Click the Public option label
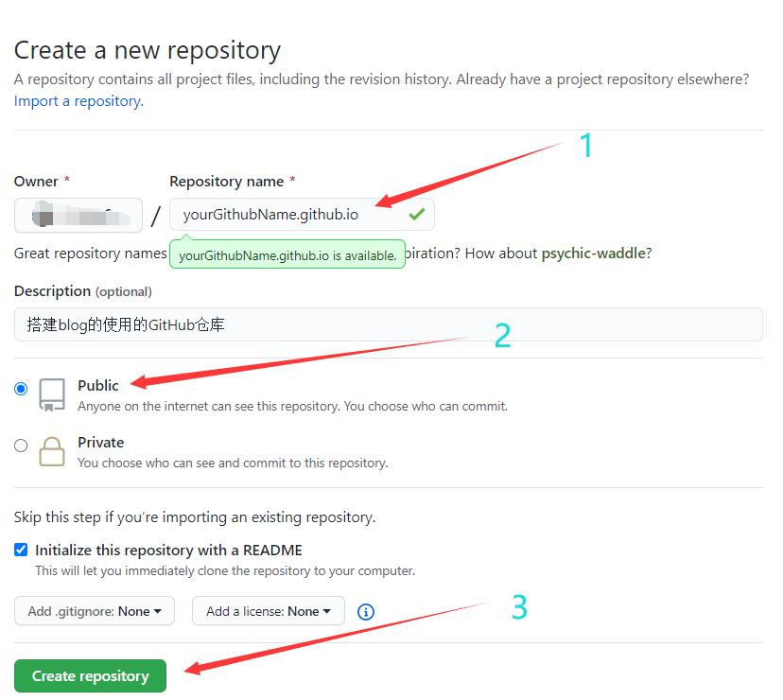Image resolution: width=783 pixels, height=700 pixels. 98,386
